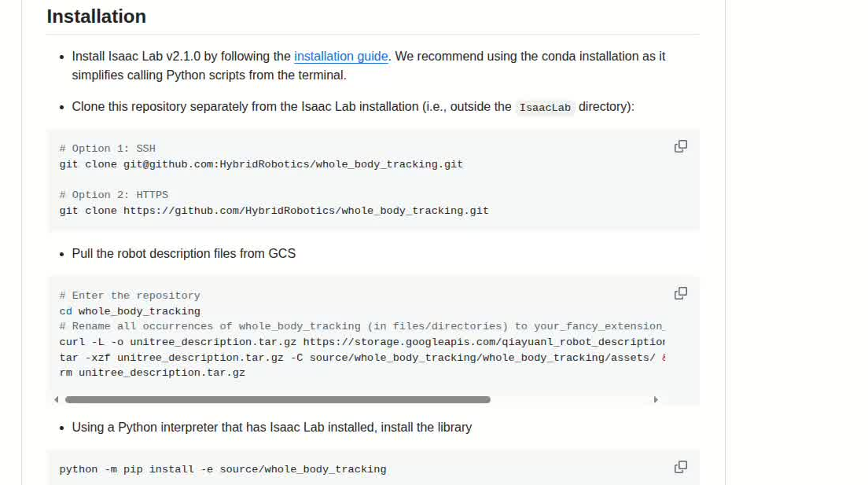
Task: Click the "rm unitree_description.tar.gz" line
Action: tap(152, 373)
